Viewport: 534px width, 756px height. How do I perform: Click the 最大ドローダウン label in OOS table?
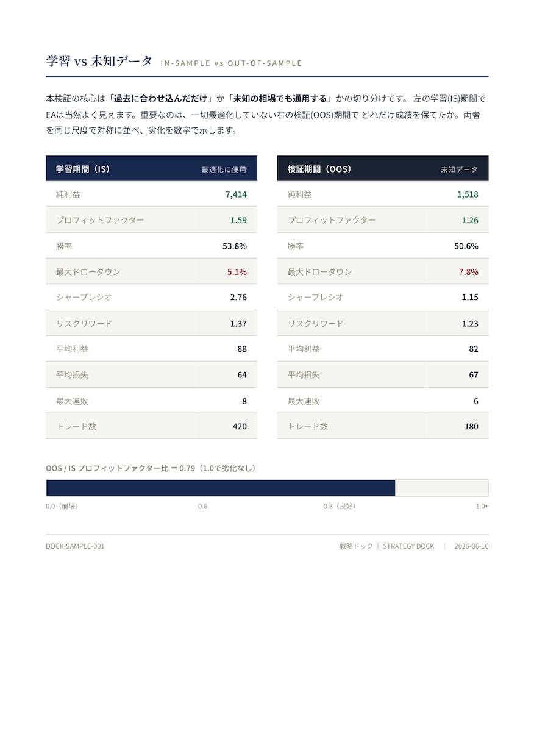320,272
